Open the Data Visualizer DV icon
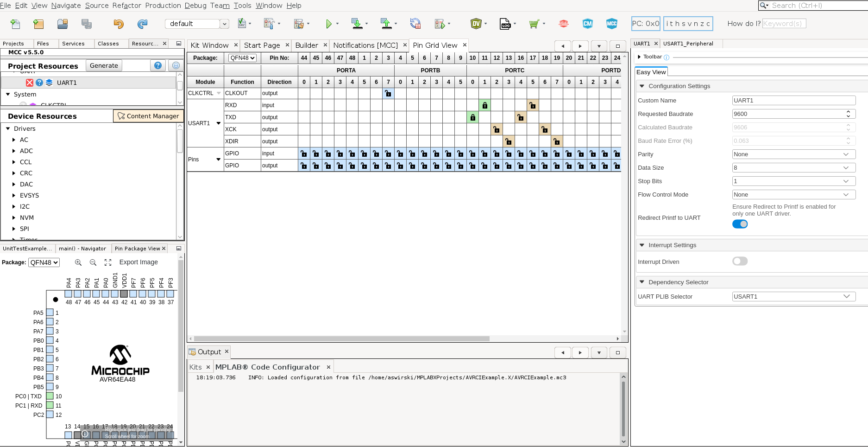Screen dimensions: 868x447 [x=476, y=24]
